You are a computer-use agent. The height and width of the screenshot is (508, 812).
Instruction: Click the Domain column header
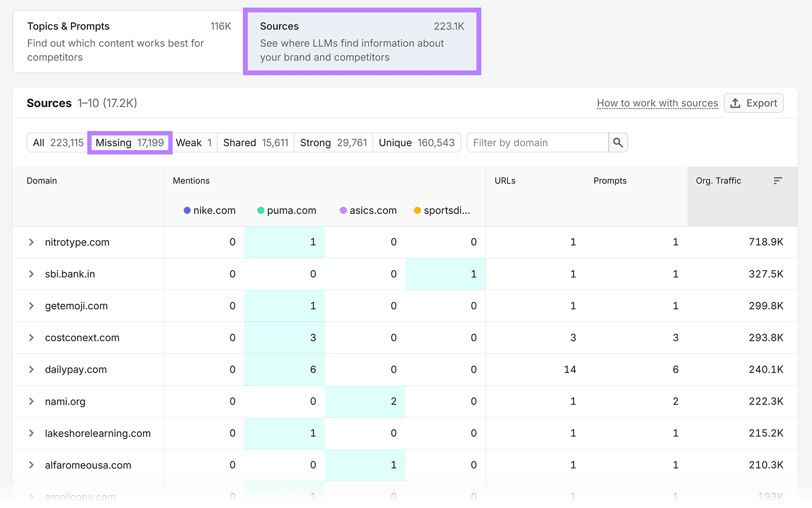pyautogui.click(x=42, y=181)
